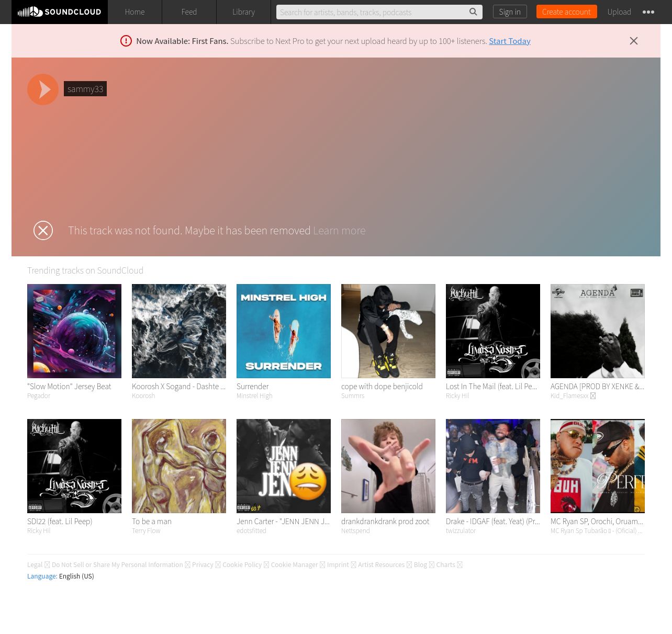Viewport: 672px width, 634px height.
Task: Dismiss the First Fans banner
Action: tap(633, 41)
